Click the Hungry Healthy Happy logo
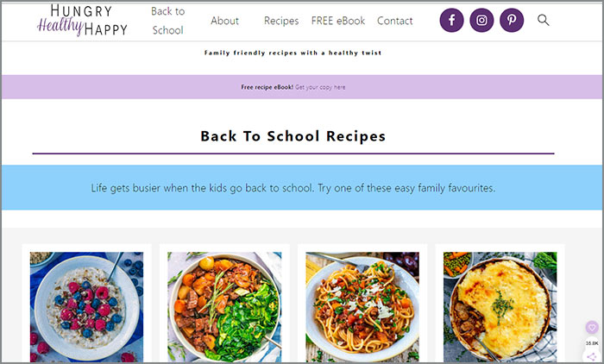Screen dimensions: 604x364 click(x=82, y=21)
